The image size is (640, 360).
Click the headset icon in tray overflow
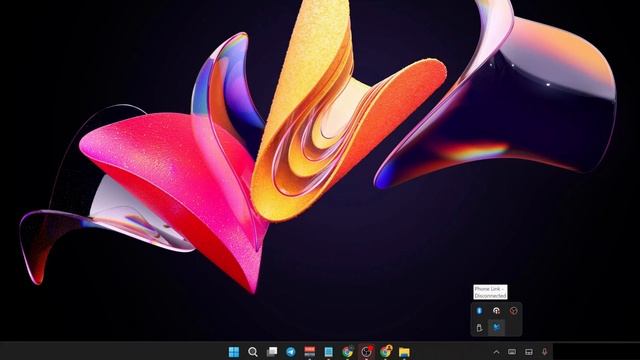496,311
